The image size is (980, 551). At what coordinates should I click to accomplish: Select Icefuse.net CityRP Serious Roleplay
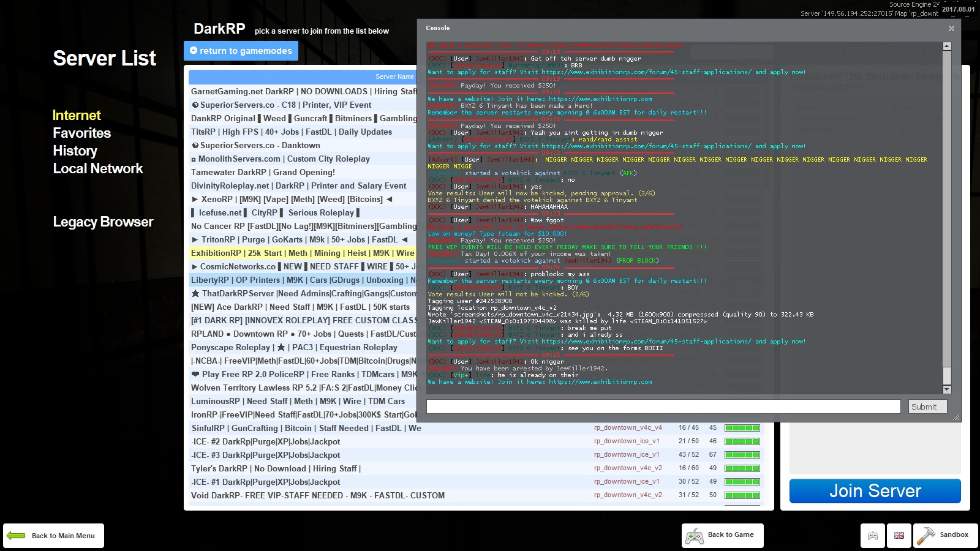click(x=303, y=212)
